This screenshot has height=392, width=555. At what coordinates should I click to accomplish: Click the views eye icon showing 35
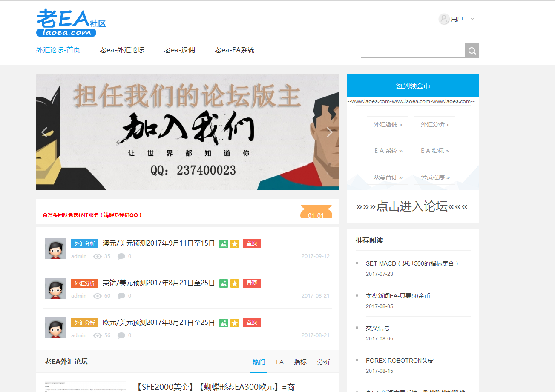click(98, 256)
